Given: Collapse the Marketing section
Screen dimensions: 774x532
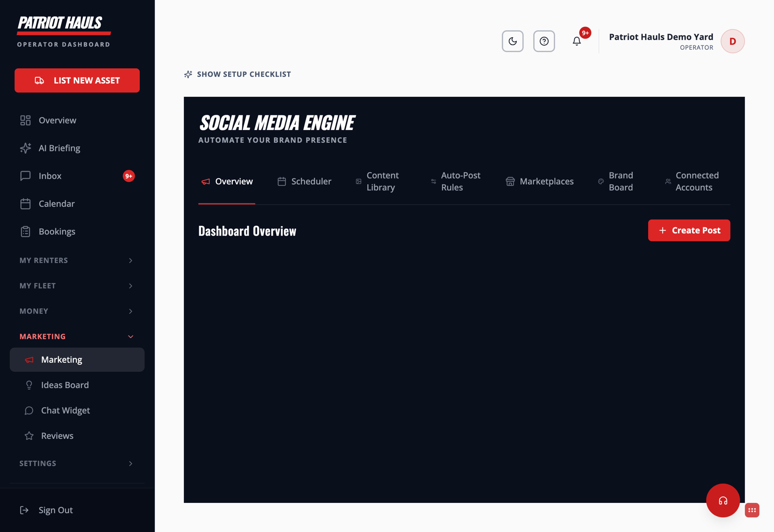Looking at the screenshot, I should coord(77,337).
